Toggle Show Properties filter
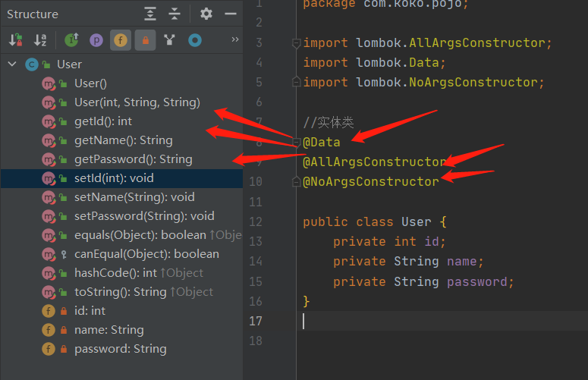The width and height of the screenshot is (588, 380). 96,40
